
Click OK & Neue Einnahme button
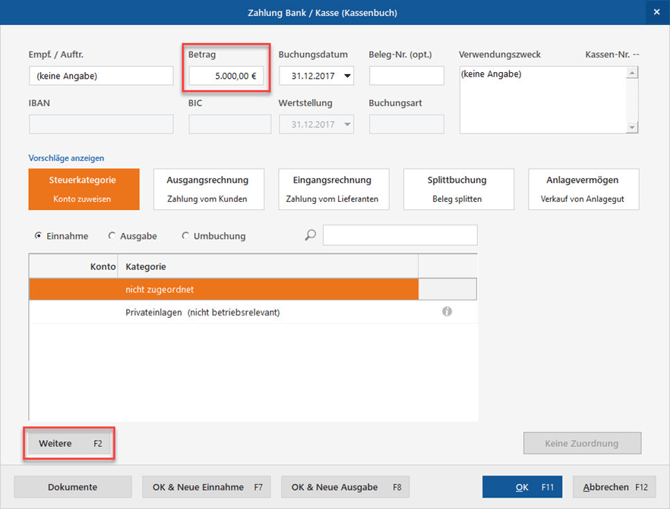click(x=206, y=487)
